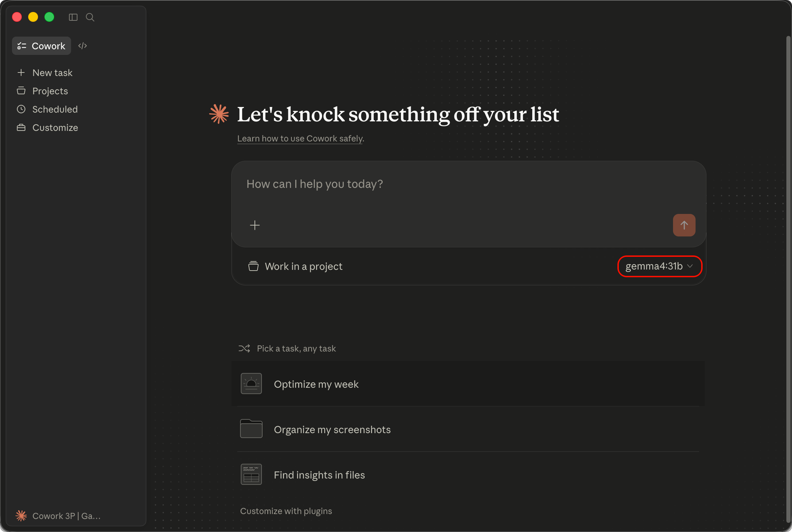The height and width of the screenshot is (532, 792).
Task: Open the gemma4:31b model dropdown
Action: (659, 266)
